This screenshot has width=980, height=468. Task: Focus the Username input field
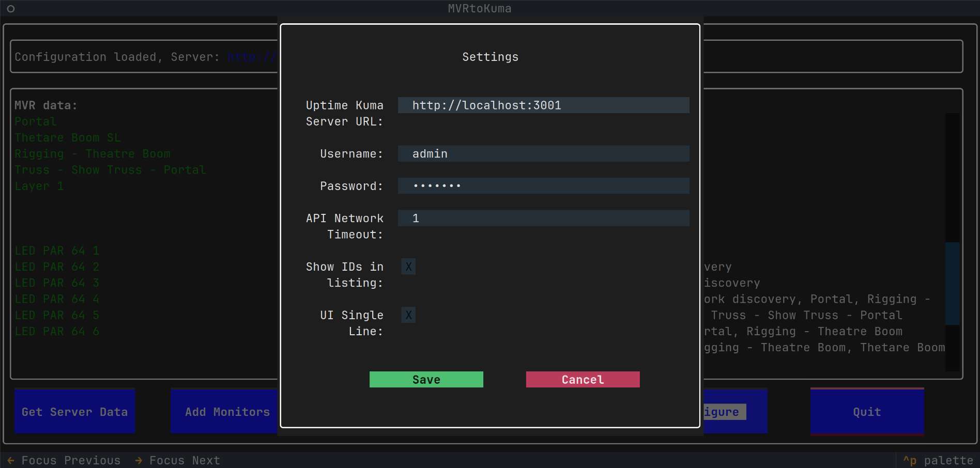tap(543, 154)
